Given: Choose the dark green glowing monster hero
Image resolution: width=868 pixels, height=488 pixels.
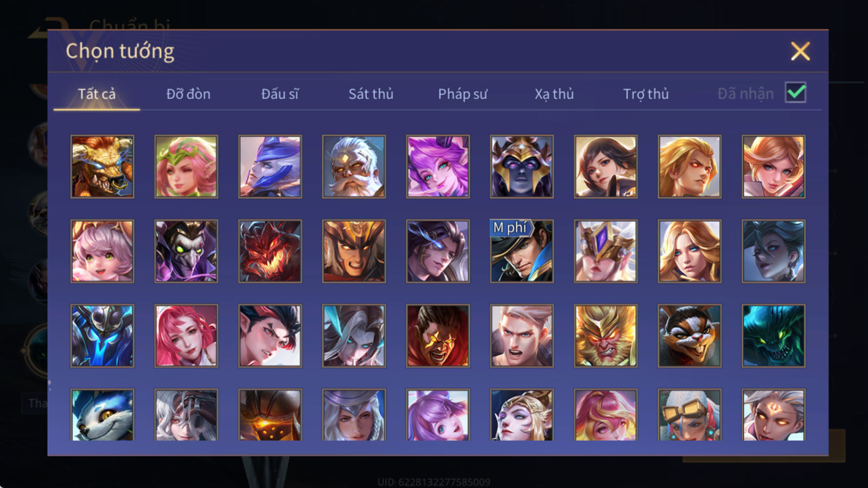Looking at the screenshot, I should coord(774,336).
